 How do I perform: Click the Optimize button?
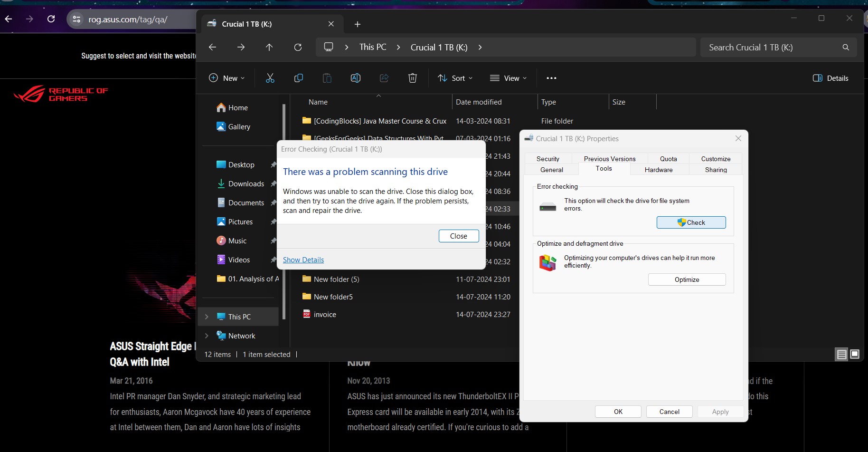point(687,279)
